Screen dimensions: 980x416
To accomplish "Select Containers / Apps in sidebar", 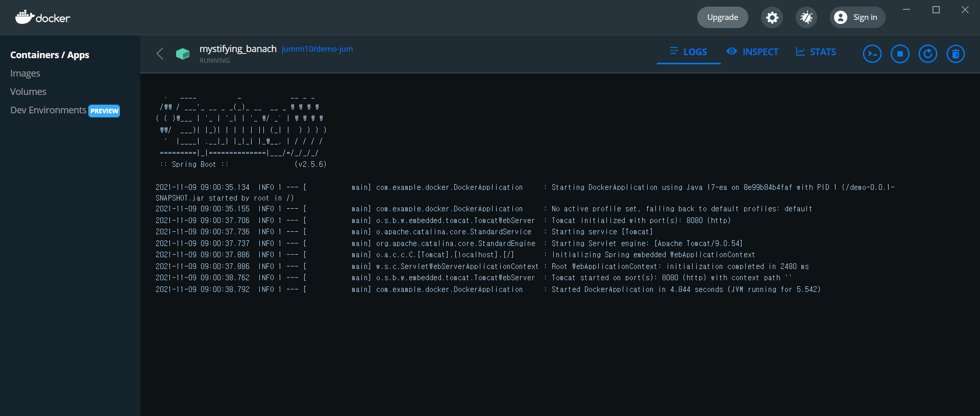I will (50, 55).
